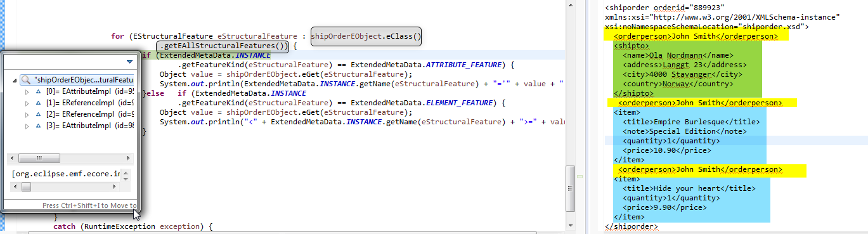Click the horizontal scrollbar thumb under the variable tree
This screenshot has height=234, width=868.
click(x=39, y=159)
